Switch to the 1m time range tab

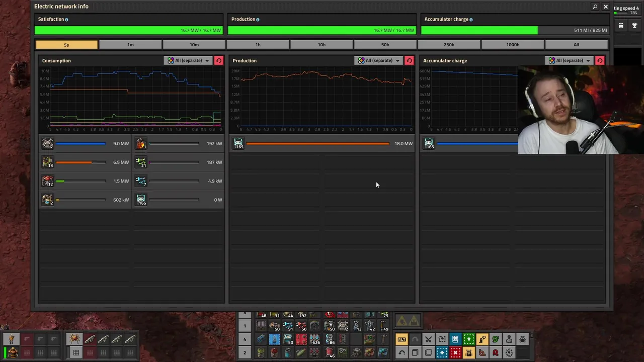(x=130, y=45)
